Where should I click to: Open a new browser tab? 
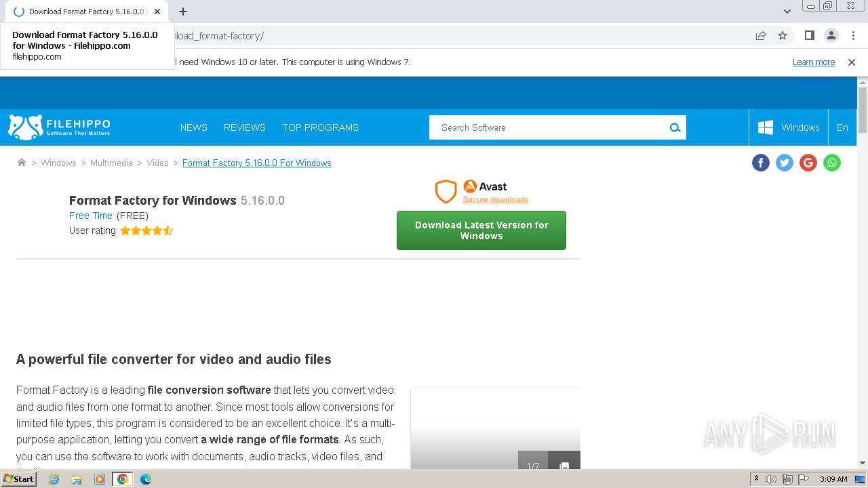[183, 12]
